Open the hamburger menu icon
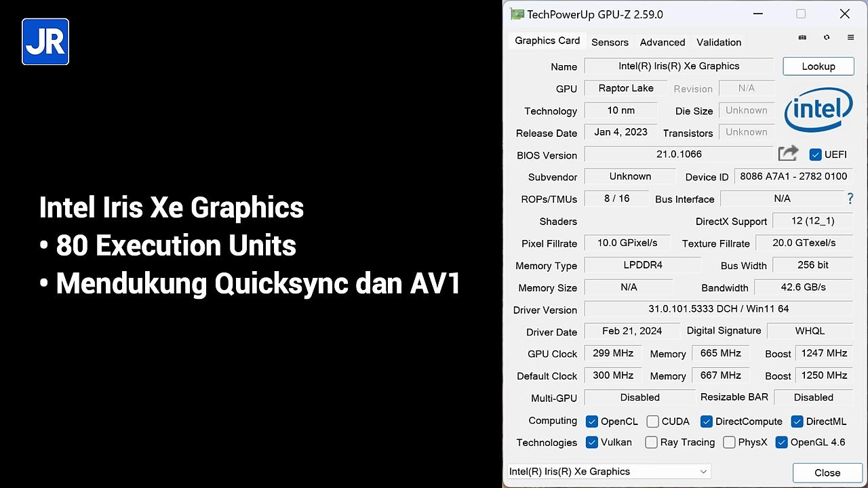Image resolution: width=868 pixels, height=488 pixels. tap(850, 38)
